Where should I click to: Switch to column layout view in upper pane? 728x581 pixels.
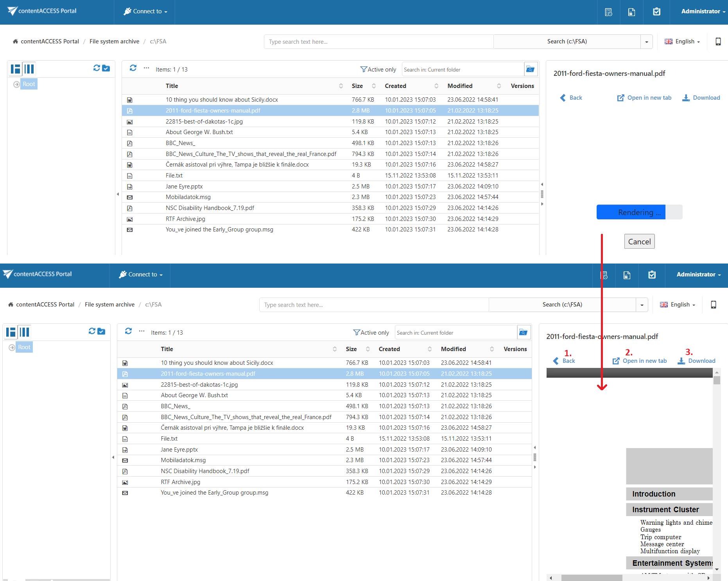pyautogui.click(x=29, y=69)
